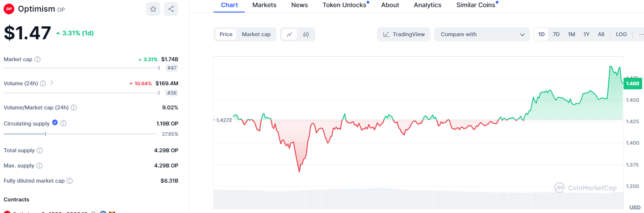Select the All time range
Screen dimensions: 644x213
[601, 34]
